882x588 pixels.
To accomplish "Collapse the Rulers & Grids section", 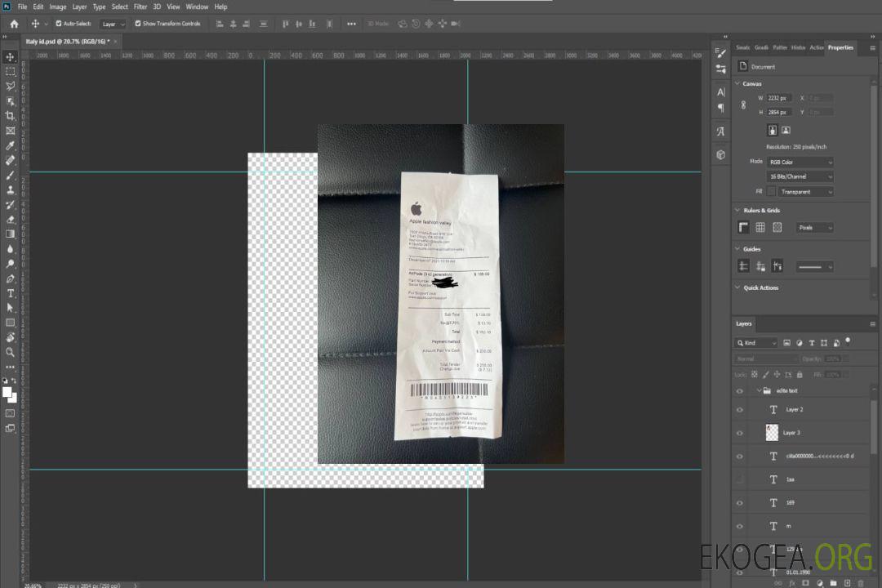I will click(x=737, y=210).
